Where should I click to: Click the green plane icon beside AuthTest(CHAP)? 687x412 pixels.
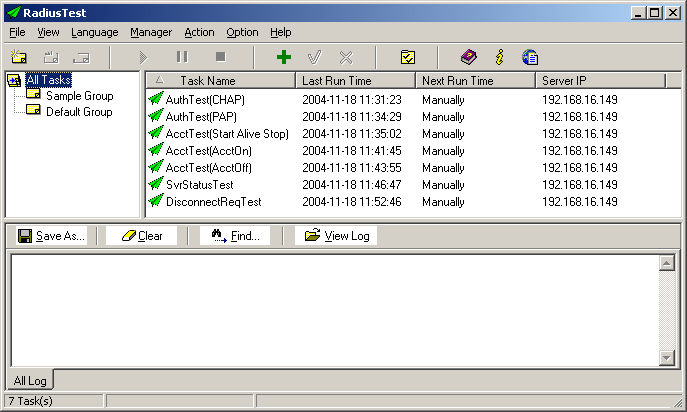(156, 99)
